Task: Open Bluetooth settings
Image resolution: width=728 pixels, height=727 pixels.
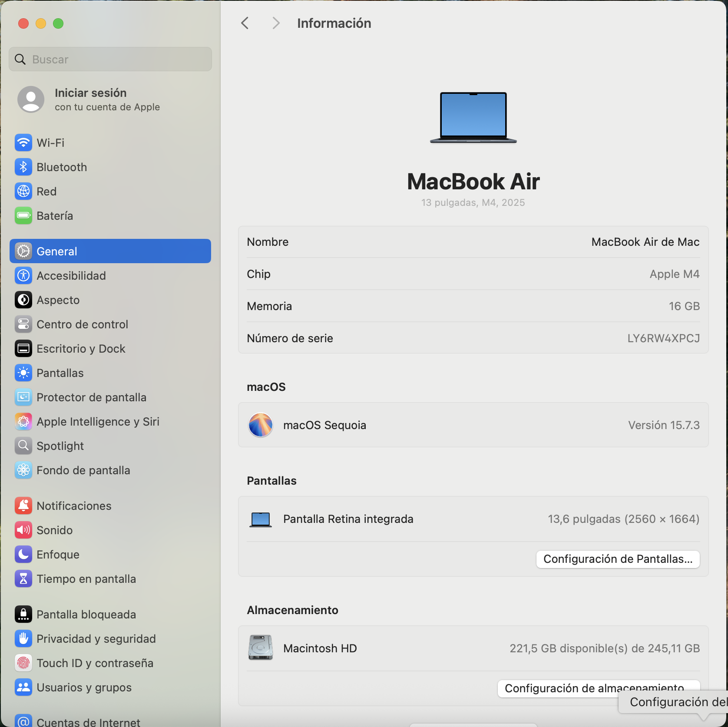Action: point(62,167)
